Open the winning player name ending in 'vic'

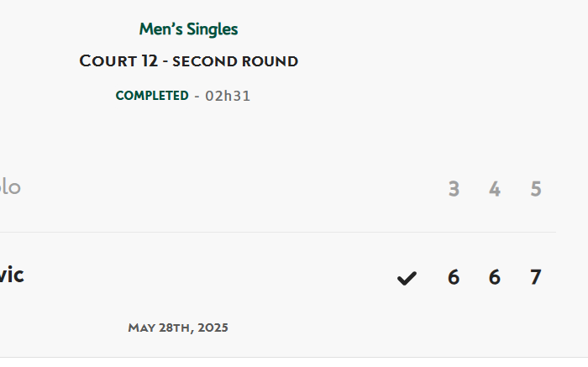12,275
